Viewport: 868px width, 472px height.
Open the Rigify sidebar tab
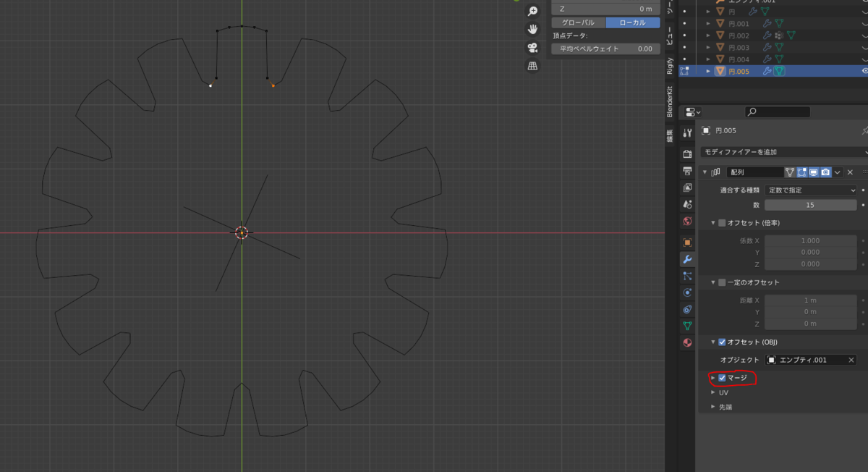670,66
